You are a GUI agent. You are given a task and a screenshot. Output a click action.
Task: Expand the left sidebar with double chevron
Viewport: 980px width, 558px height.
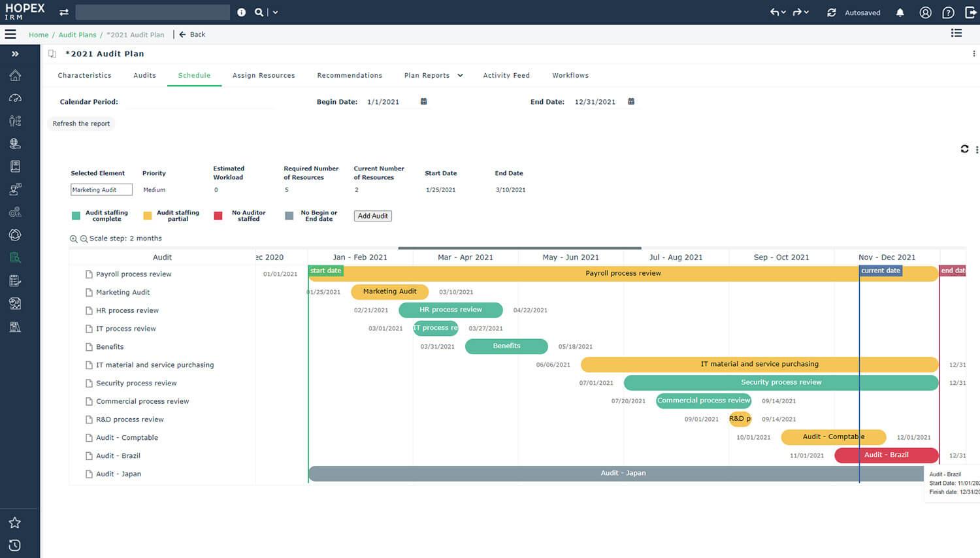click(15, 54)
